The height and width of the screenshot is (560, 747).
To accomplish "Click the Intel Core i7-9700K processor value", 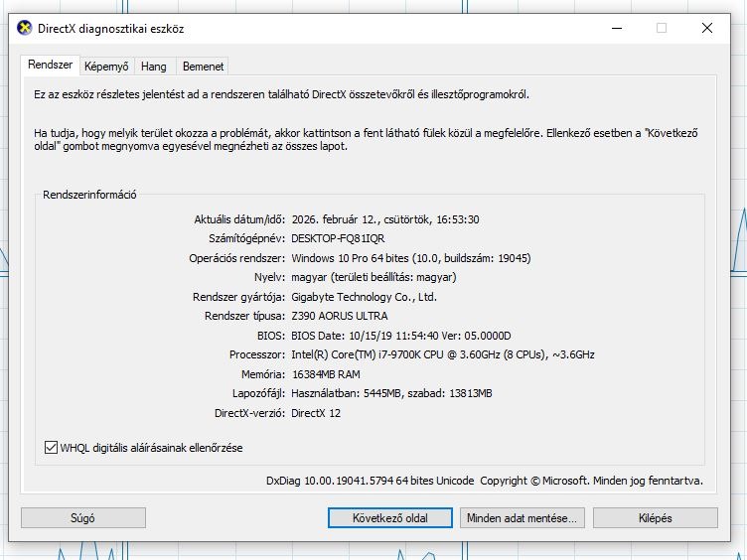I will (x=443, y=354).
